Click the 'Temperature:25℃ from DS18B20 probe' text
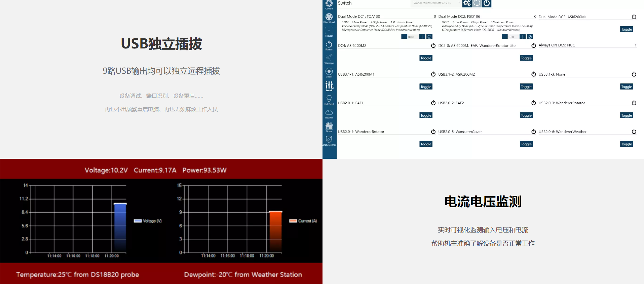644x284 pixels. [x=78, y=275]
